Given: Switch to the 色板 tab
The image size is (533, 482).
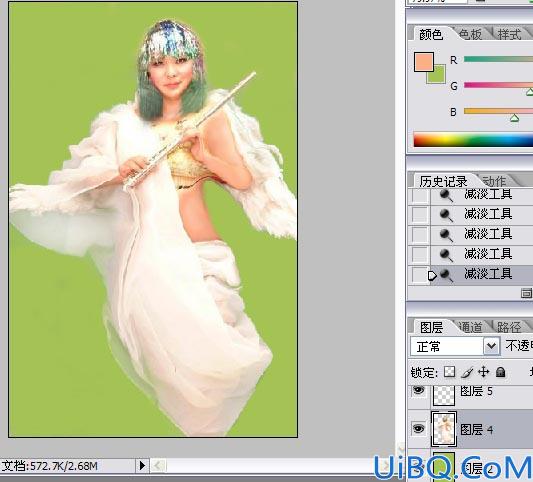Looking at the screenshot, I should coord(470,34).
